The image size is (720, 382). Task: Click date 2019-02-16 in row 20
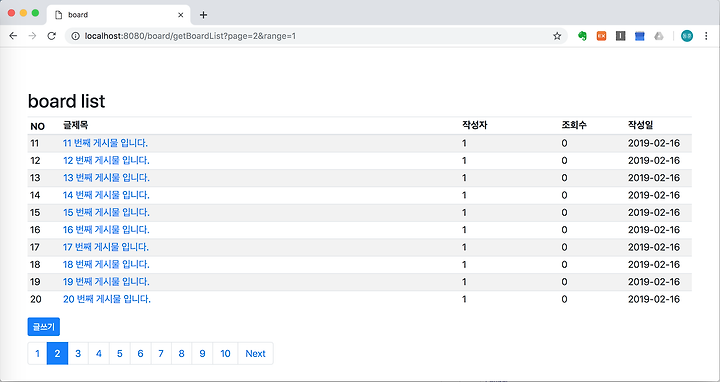coord(654,299)
